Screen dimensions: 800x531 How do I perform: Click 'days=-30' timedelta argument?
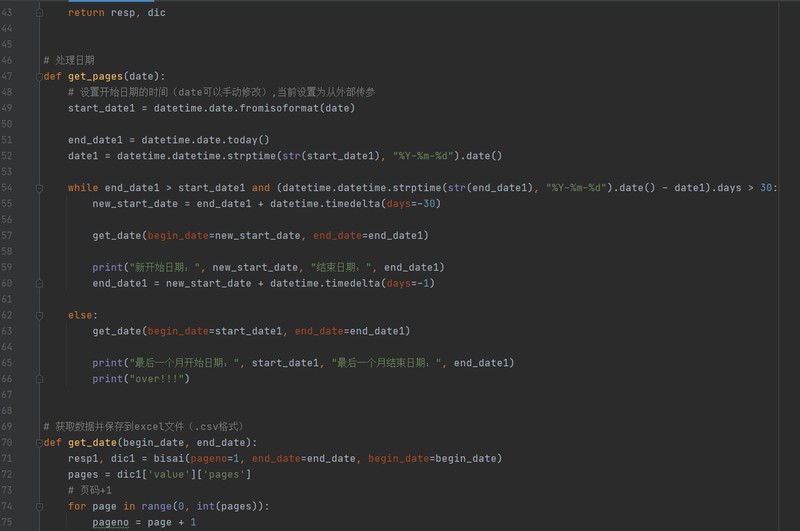click(411, 204)
